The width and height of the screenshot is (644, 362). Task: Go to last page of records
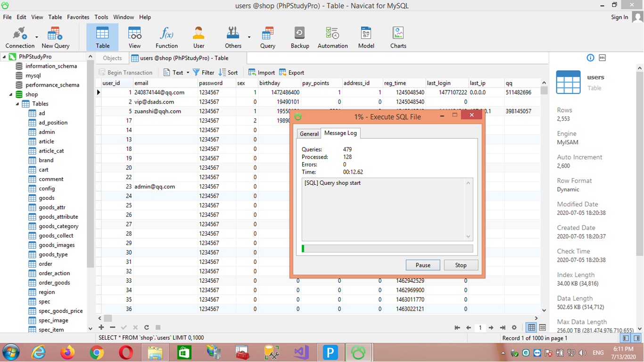tap(503, 328)
